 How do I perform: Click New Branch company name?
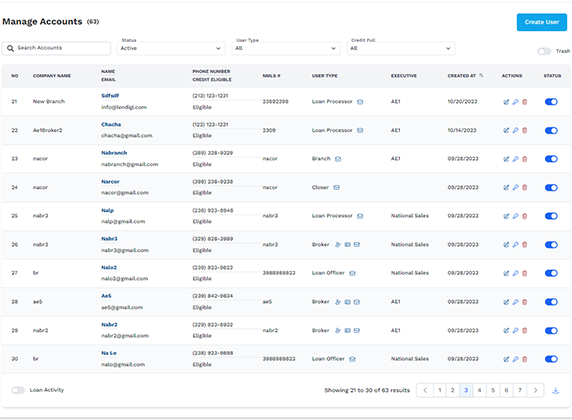(49, 102)
